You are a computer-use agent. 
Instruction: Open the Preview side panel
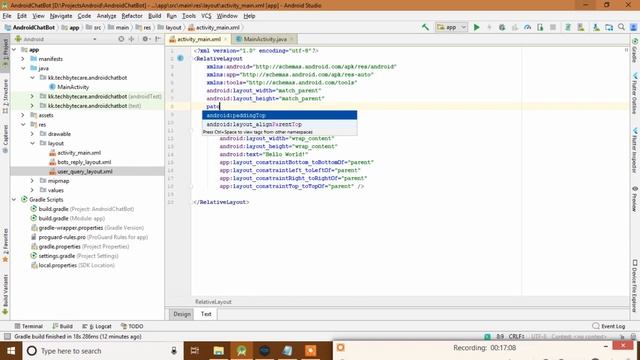click(x=635, y=199)
